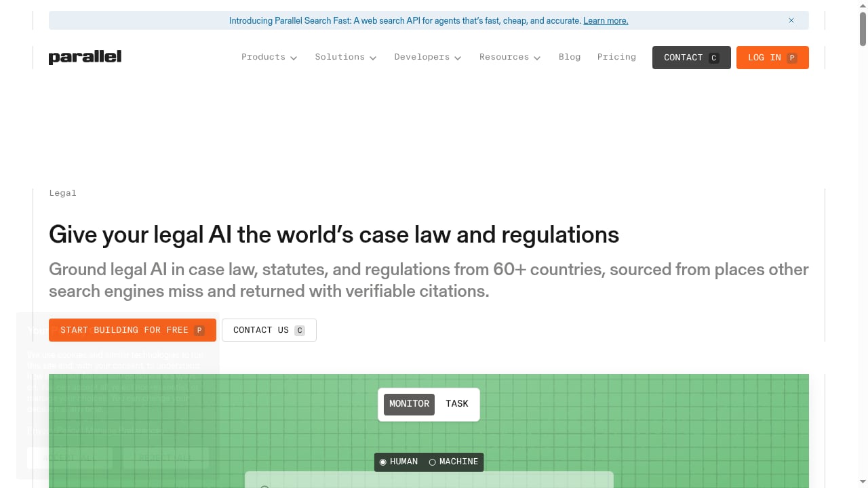
Task: Switch to the MONITOR tab
Action: point(409,404)
